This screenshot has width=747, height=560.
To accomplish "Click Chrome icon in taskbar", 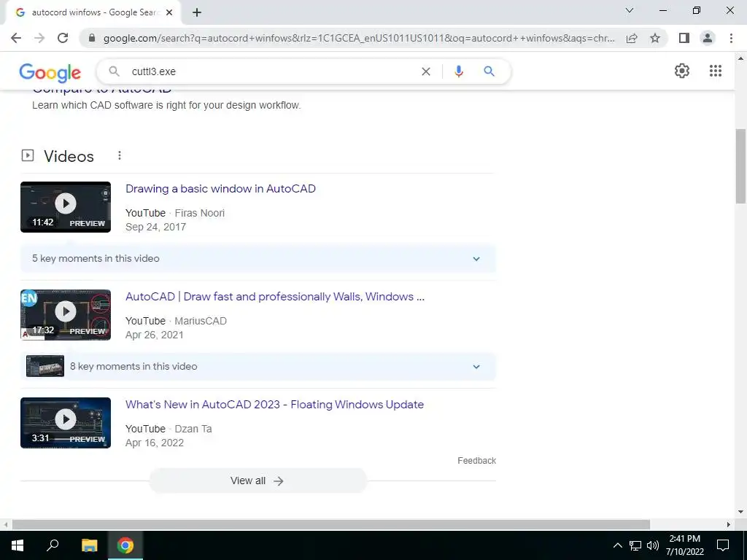I will [125, 545].
